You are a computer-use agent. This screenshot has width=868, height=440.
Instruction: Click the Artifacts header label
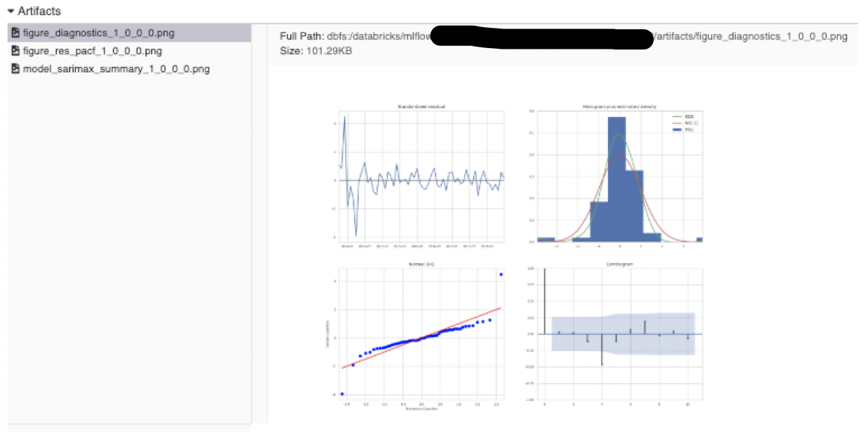click(39, 11)
